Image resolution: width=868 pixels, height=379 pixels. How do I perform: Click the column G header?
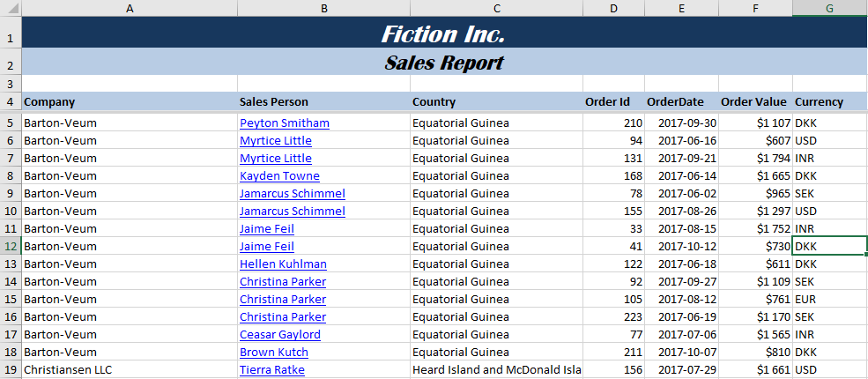click(x=829, y=8)
